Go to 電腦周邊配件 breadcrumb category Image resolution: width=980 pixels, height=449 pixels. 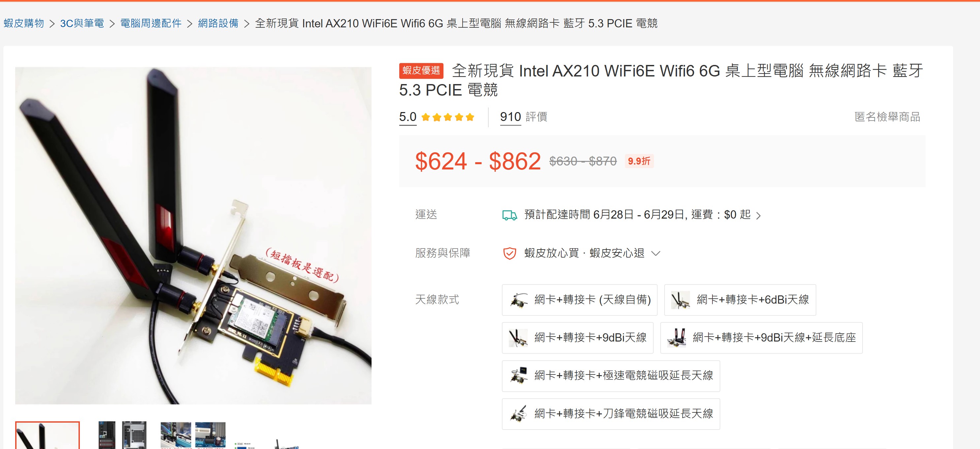[151, 24]
